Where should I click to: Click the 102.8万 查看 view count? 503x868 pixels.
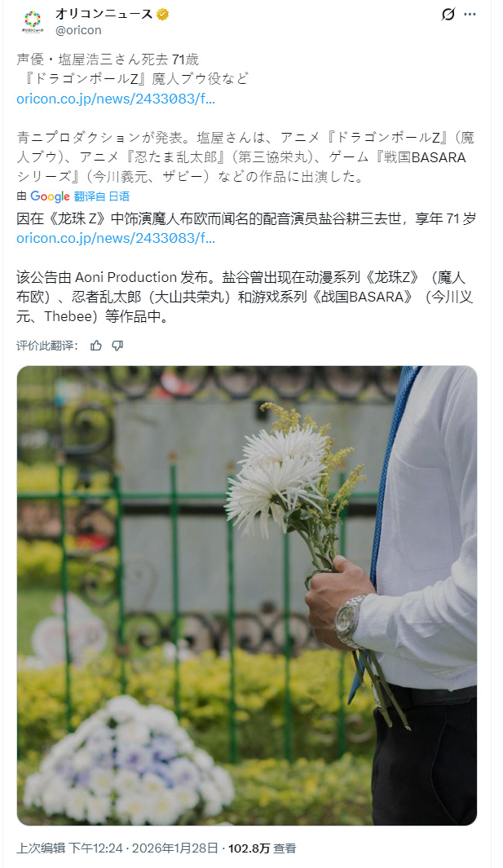point(262,848)
